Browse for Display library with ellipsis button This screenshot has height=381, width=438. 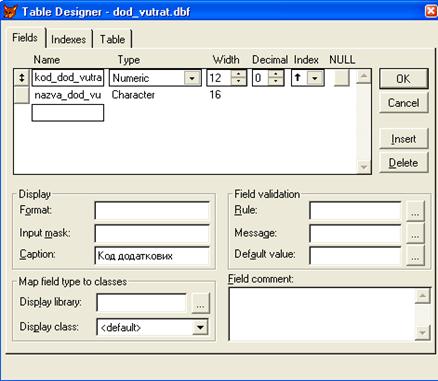pyautogui.click(x=201, y=303)
